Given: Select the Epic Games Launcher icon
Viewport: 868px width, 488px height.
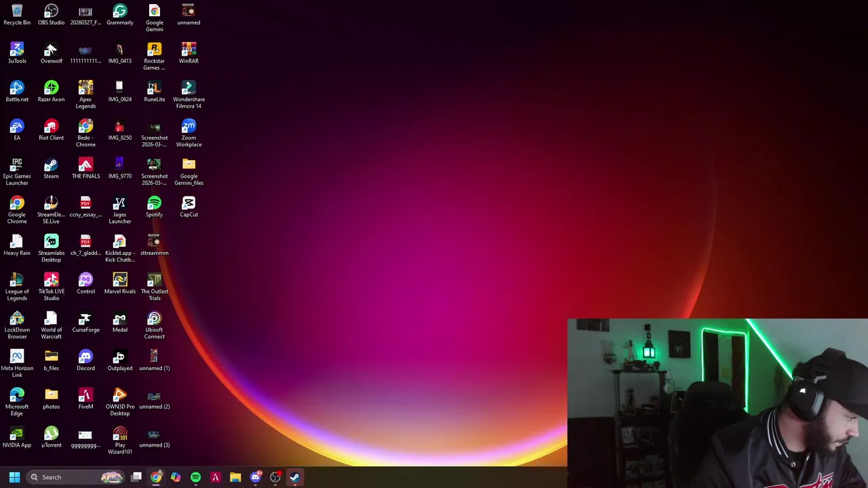Looking at the screenshot, I should pyautogui.click(x=17, y=171).
